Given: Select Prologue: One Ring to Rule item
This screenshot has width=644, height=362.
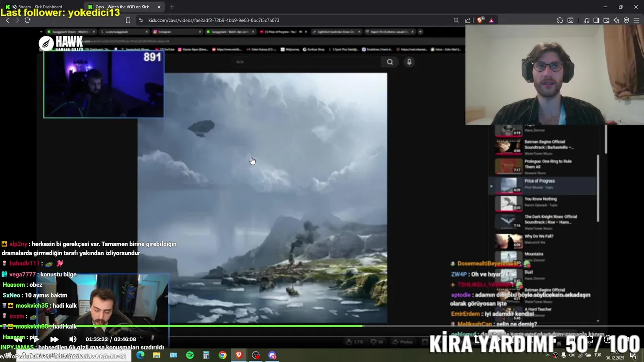Looking at the screenshot, I should [542, 166].
